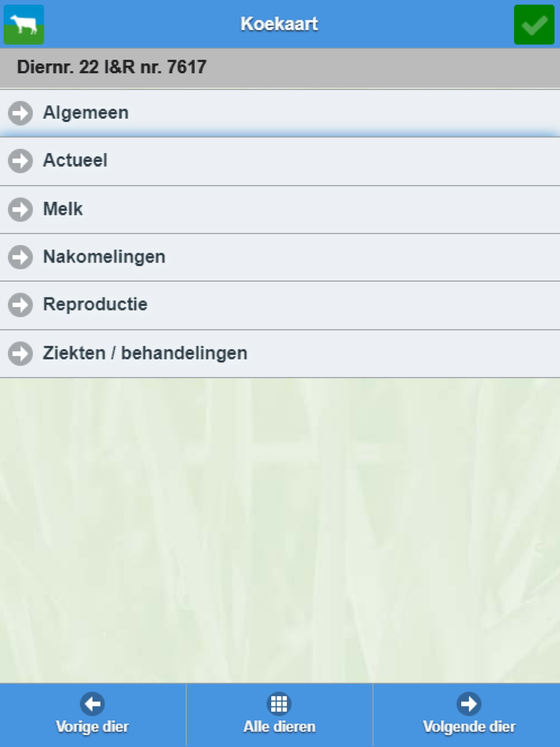Tap the green checkmark icon
Screen dimensions: 560x747
click(x=534, y=24)
